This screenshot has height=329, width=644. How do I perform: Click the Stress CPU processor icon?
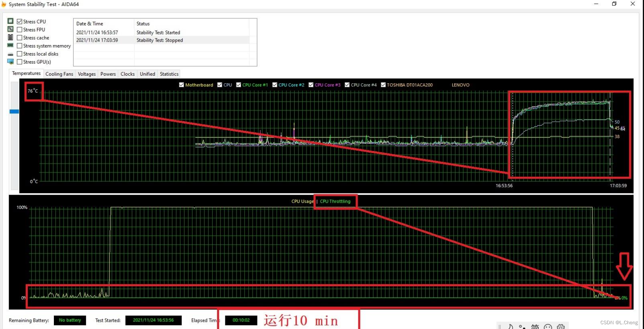point(10,21)
